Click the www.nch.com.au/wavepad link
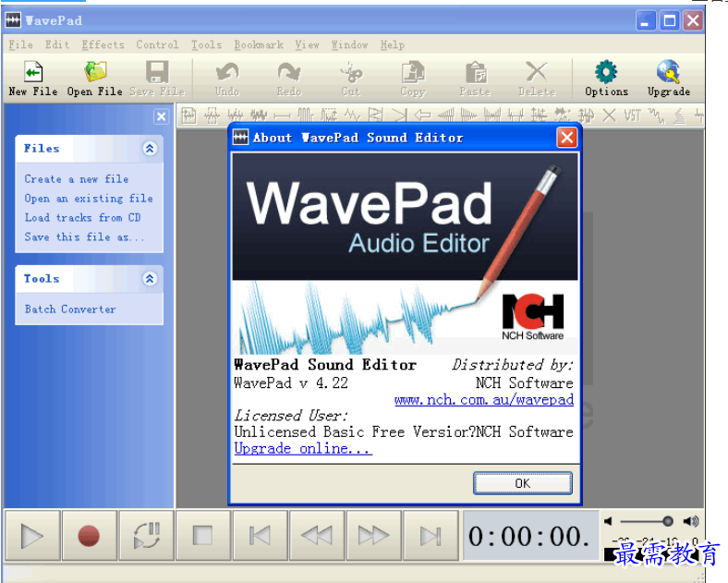 [483, 400]
